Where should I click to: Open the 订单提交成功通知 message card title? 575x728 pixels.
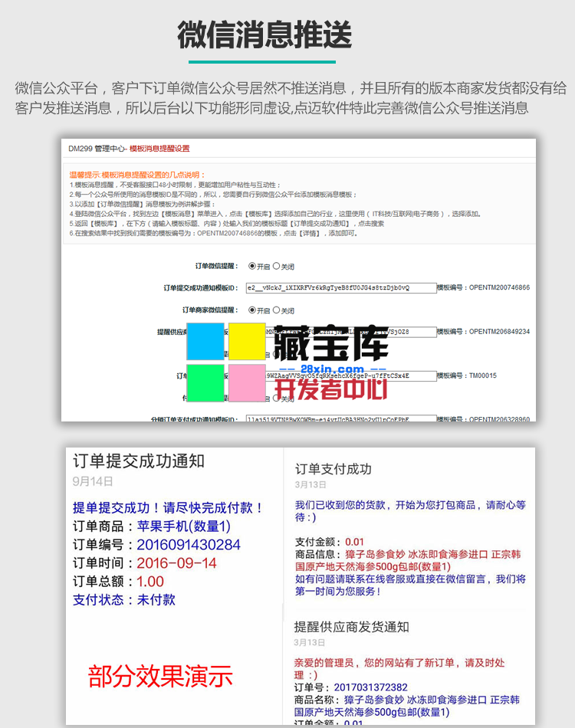139,461
